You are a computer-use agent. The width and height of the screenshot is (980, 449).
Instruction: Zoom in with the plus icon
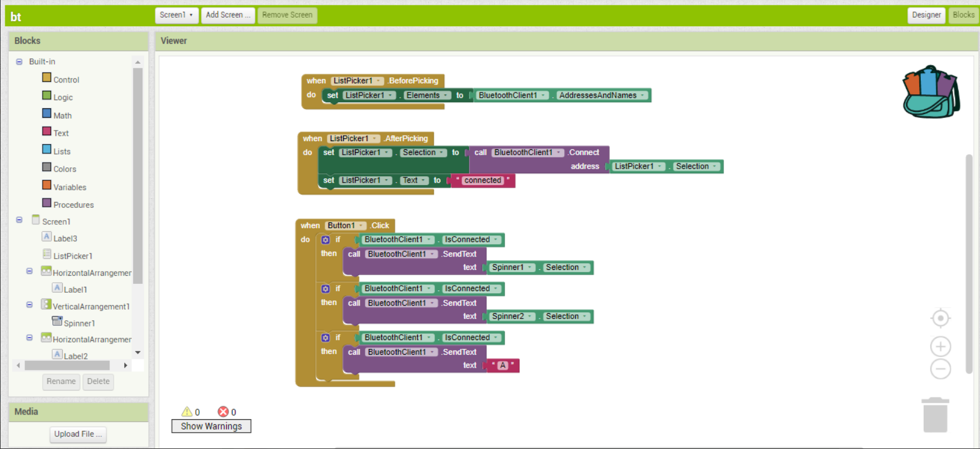tap(940, 347)
